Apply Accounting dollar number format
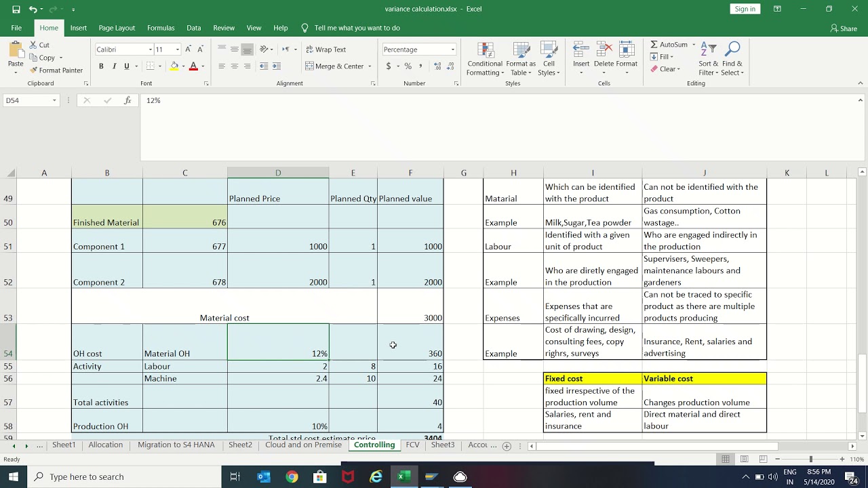Screen dimensions: 868x488 (x=389, y=66)
